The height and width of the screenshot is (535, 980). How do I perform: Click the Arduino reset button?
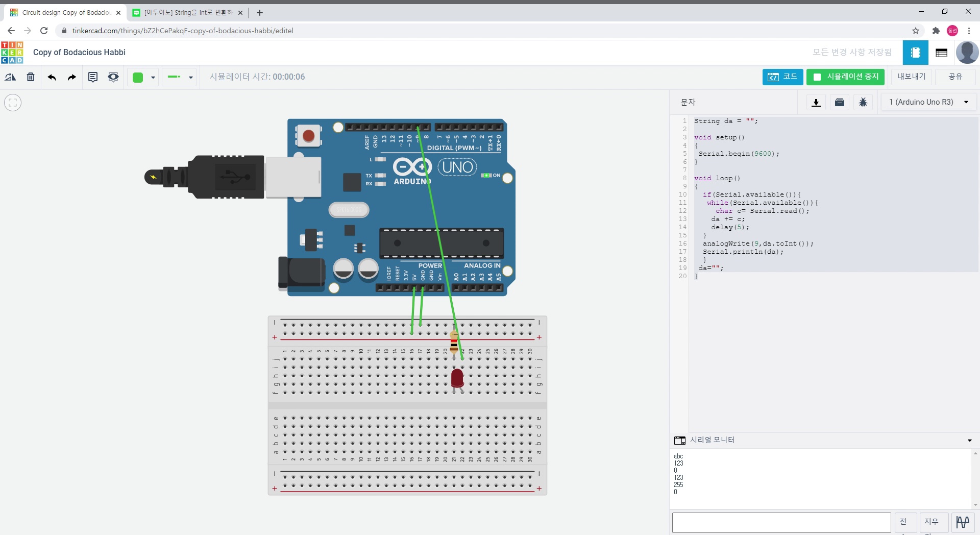tap(308, 136)
